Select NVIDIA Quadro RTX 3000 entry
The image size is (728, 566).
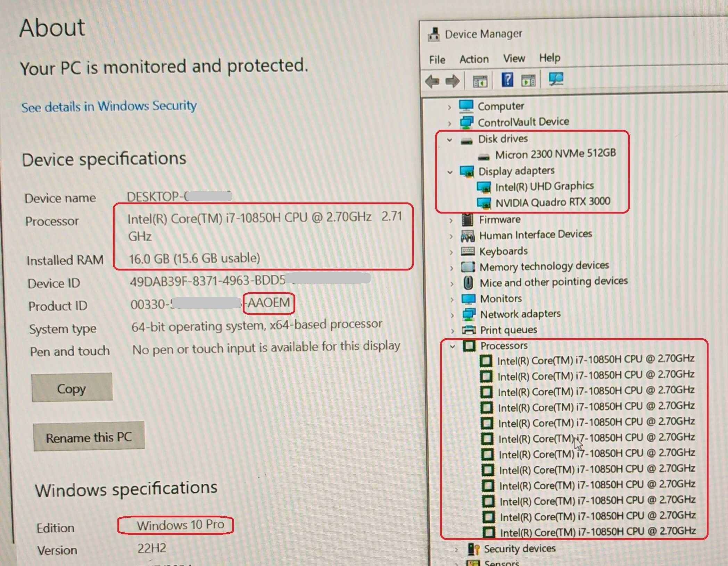[553, 202]
